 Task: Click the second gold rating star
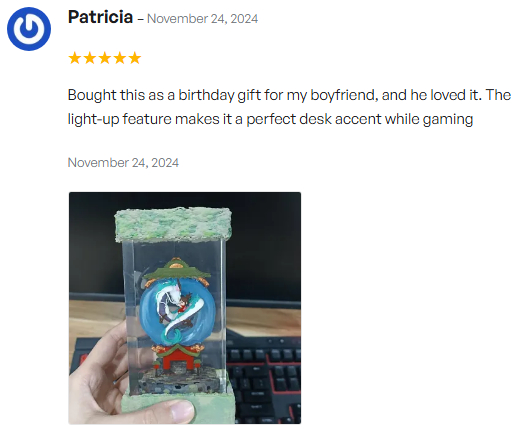[x=90, y=58]
